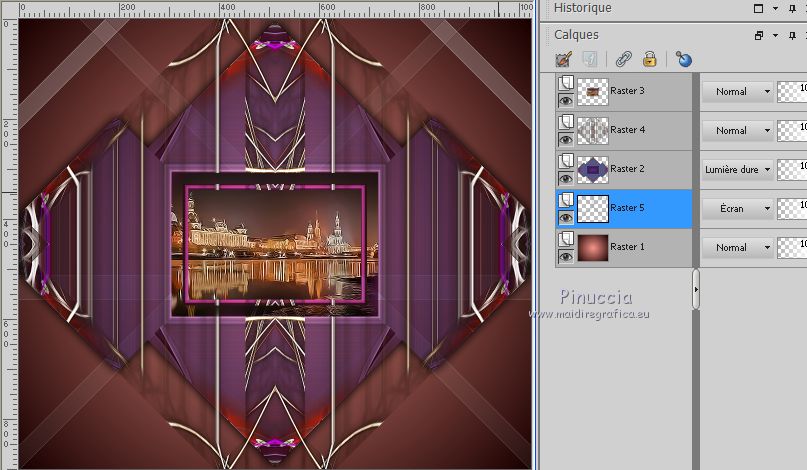Click opacity slider of Raster 2
Image resolution: width=807 pixels, height=470 pixels.
click(x=792, y=169)
